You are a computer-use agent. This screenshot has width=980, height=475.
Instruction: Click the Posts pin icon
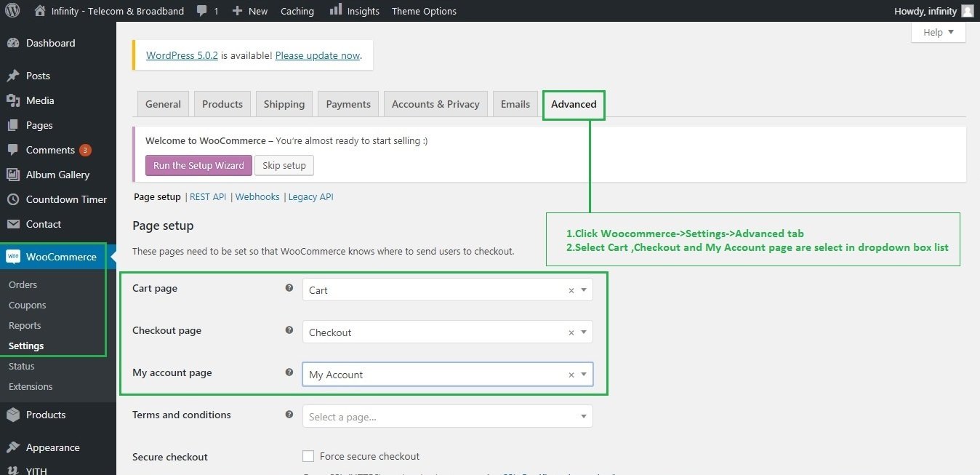tap(13, 76)
